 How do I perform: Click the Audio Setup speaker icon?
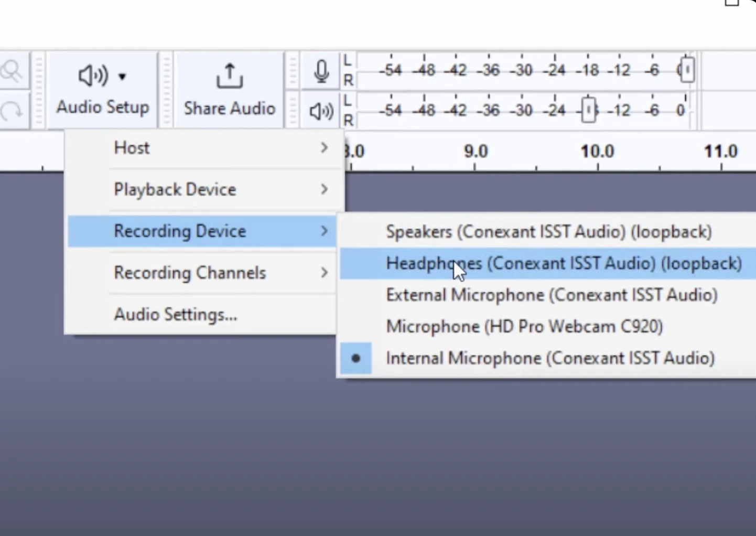tap(93, 76)
